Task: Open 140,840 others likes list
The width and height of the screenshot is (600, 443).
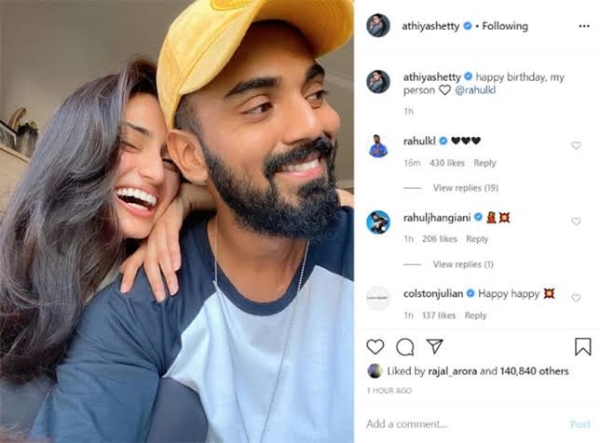Action: point(534,371)
